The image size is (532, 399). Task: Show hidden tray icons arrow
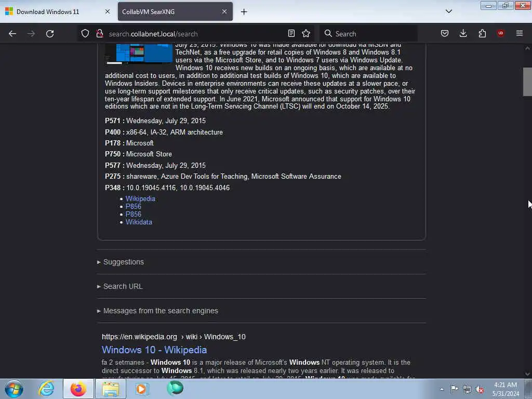(442, 390)
